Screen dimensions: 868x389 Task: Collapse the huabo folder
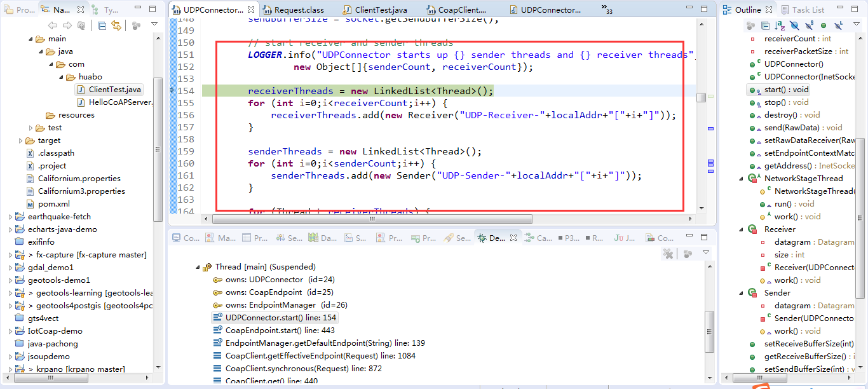(x=62, y=77)
